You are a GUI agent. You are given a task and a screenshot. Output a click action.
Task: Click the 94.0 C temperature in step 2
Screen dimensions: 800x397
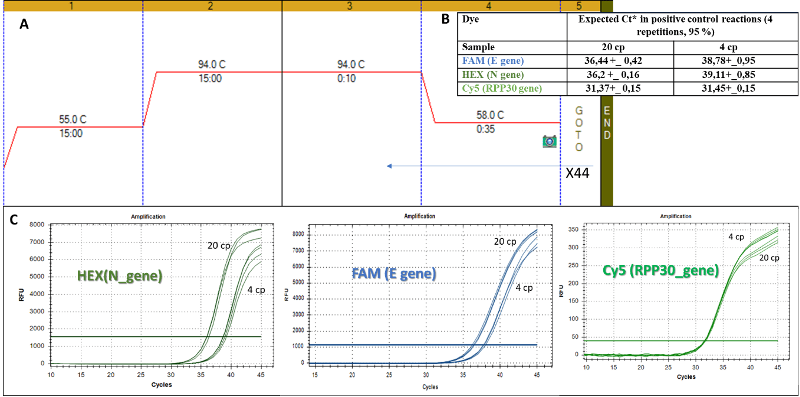pyautogui.click(x=212, y=64)
